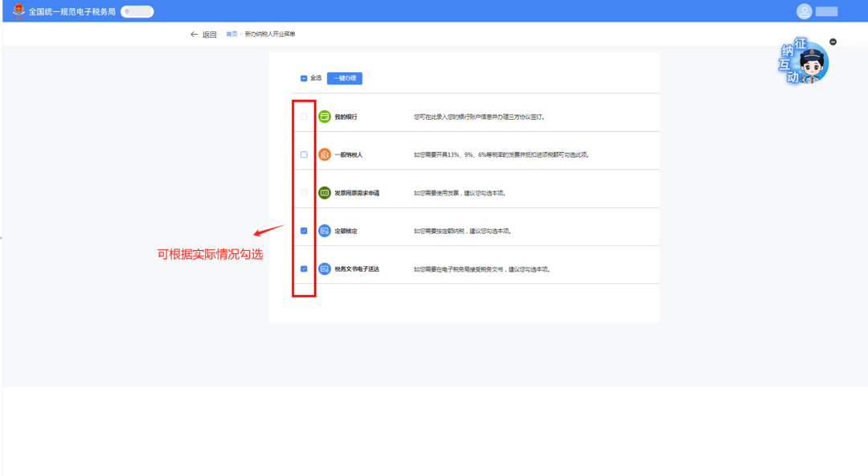Check the 我的银行 checkbox
This screenshot has width=868, height=476.
(304, 117)
